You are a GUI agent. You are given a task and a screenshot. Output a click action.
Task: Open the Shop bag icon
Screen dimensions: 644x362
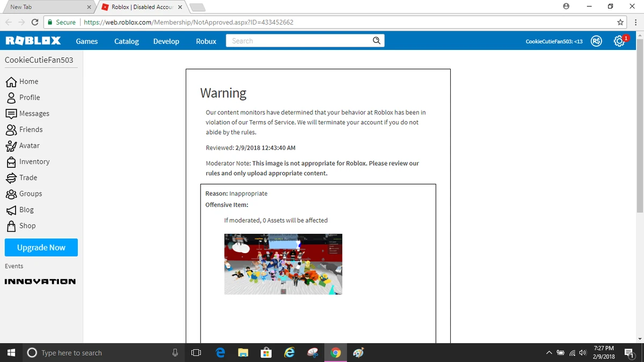point(11,226)
